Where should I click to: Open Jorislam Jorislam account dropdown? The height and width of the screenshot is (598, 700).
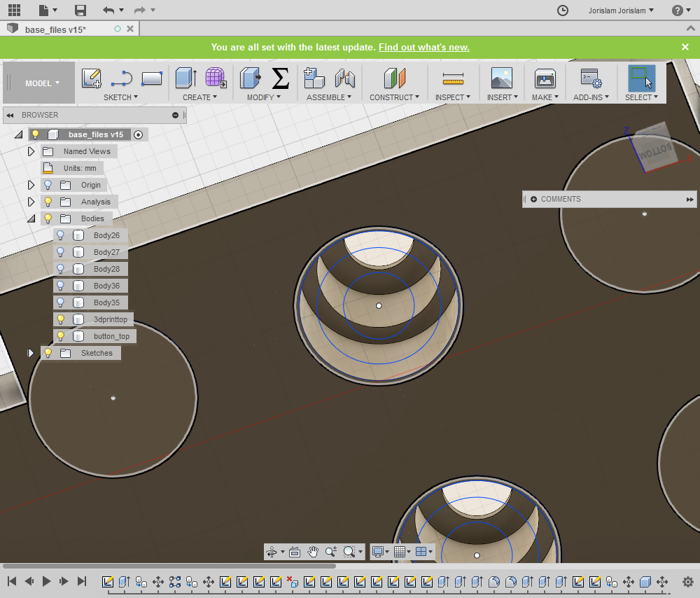[x=620, y=11]
